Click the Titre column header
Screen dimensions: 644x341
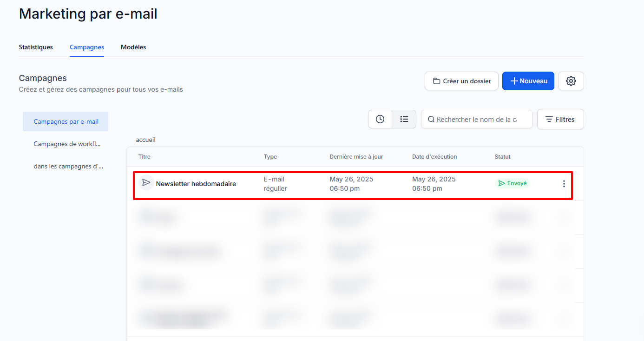(145, 157)
